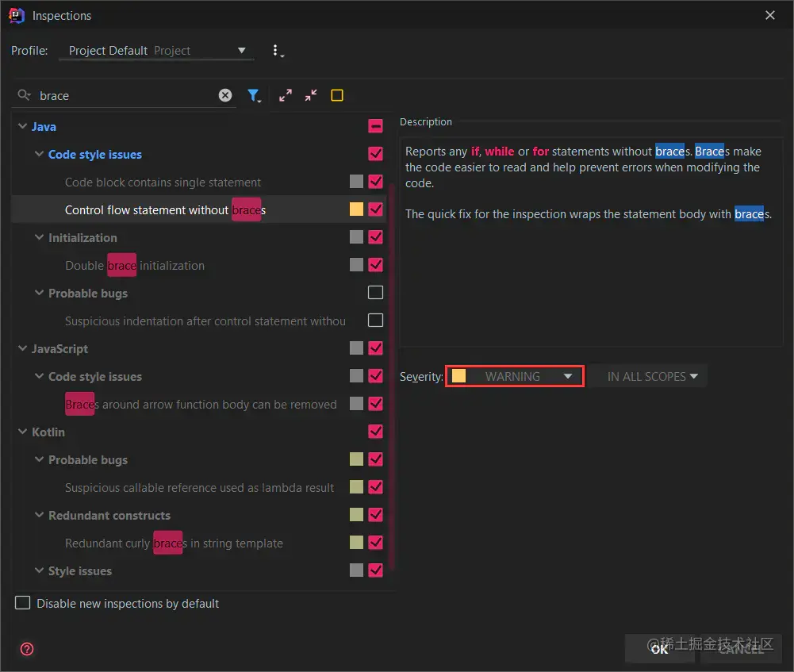Collapse the JavaScript tree node
This screenshot has height=672, width=794.
[22, 348]
